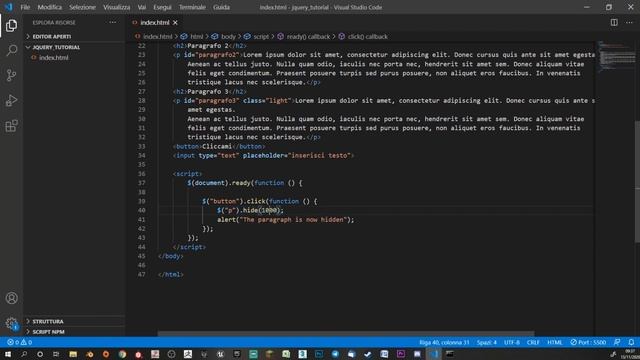Click the feedback icon in status bar
Image resolution: width=640 pixels, height=360 pixels.
[x=617, y=342]
